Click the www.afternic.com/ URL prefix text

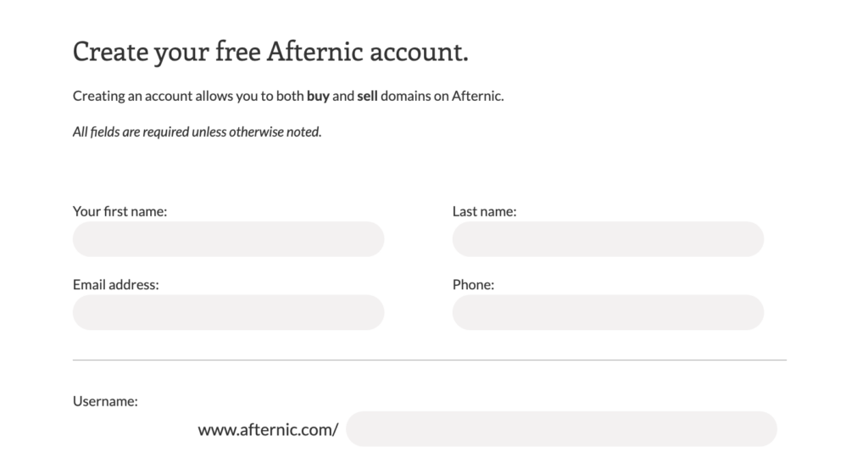268,430
